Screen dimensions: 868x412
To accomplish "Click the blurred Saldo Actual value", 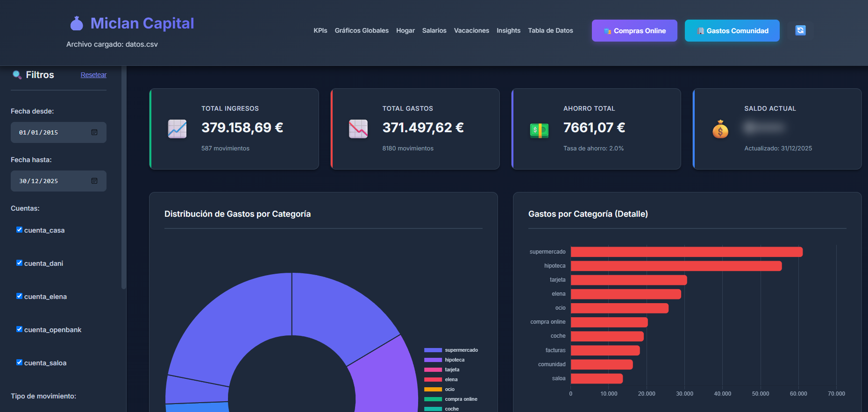I will click(x=764, y=127).
